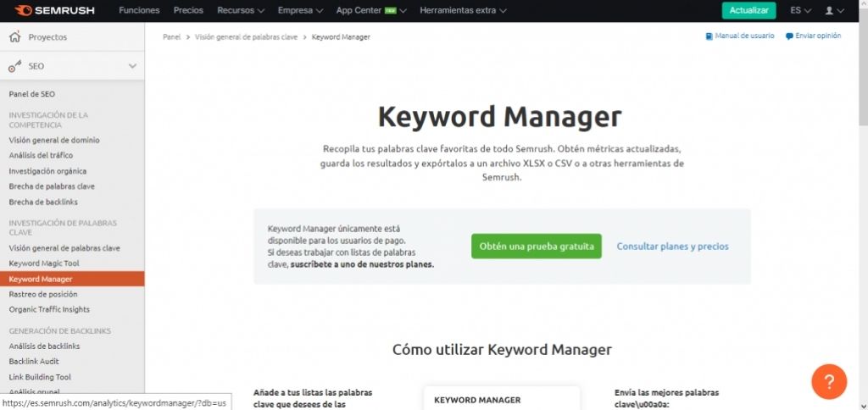Select Panel de SEO in sidebar
The height and width of the screenshot is (410, 868).
(x=32, y=94)
